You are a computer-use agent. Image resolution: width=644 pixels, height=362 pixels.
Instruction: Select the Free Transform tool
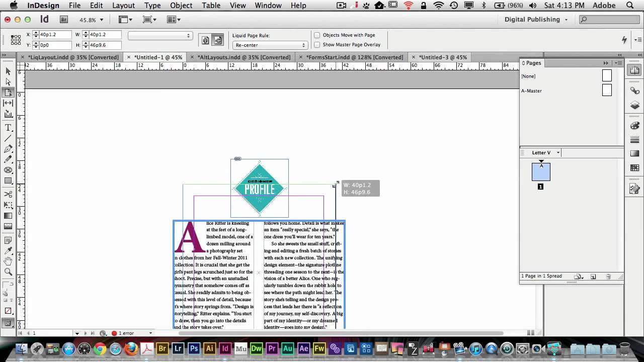click(8, 205)
